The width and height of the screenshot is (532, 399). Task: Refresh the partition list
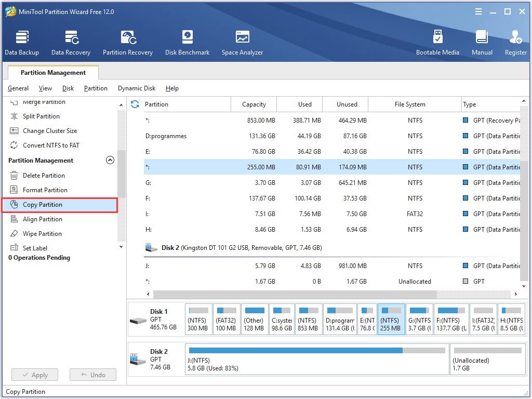pos(135,104)
